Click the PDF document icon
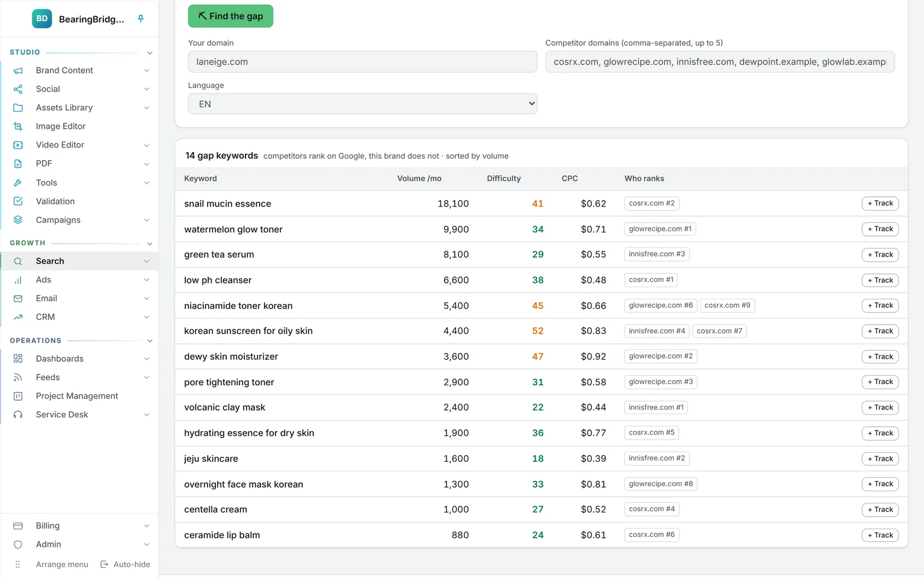 click(18, 164)
